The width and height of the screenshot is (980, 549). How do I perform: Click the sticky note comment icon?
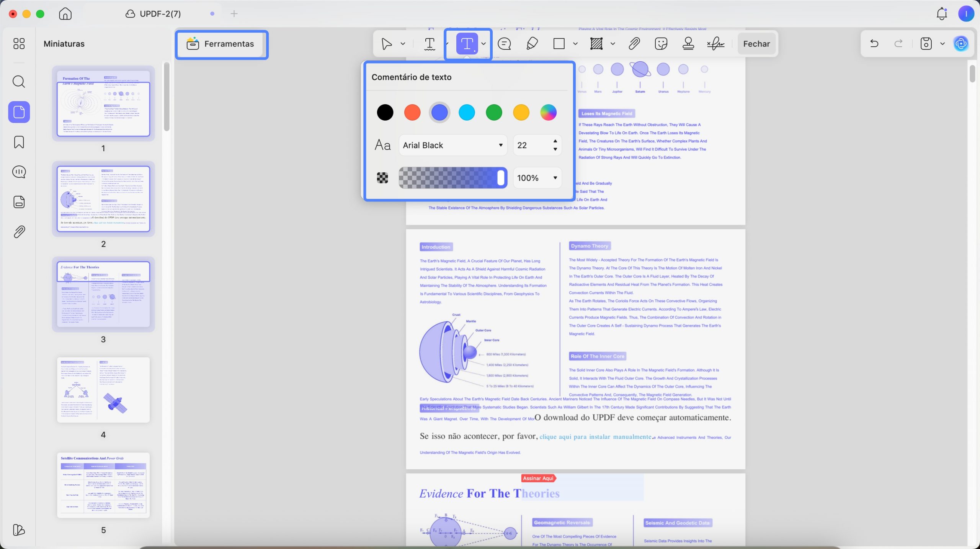coord(504,44)
